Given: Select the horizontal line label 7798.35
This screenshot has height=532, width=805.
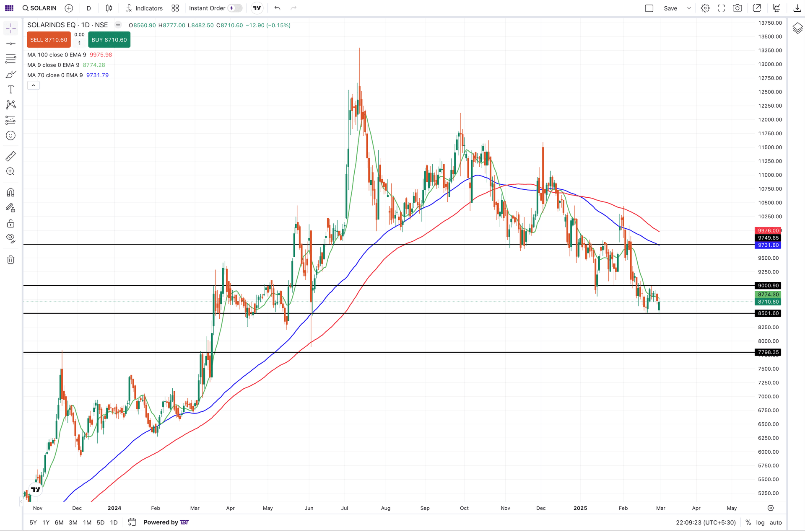Looking at the screenshot, I should tap(768, 352).
